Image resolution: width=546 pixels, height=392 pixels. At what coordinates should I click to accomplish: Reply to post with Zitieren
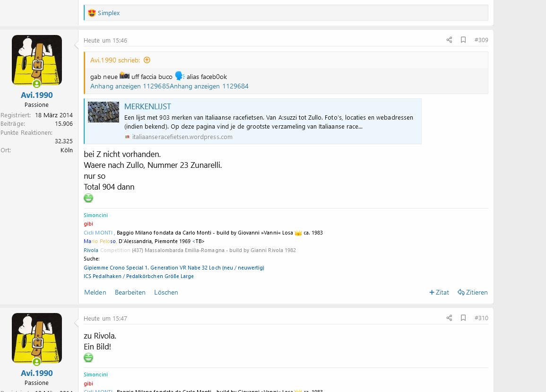pyautogui.click(x=472, y=292)
